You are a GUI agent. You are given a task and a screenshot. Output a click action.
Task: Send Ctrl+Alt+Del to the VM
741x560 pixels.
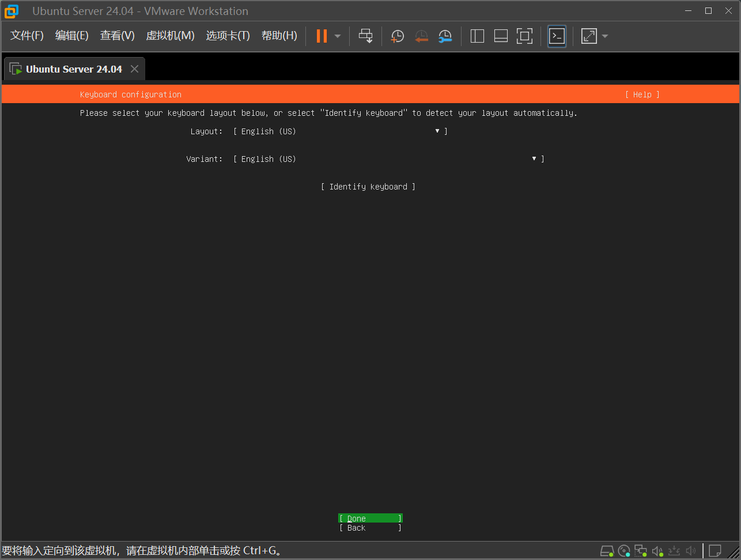click(x=366, y=36)
